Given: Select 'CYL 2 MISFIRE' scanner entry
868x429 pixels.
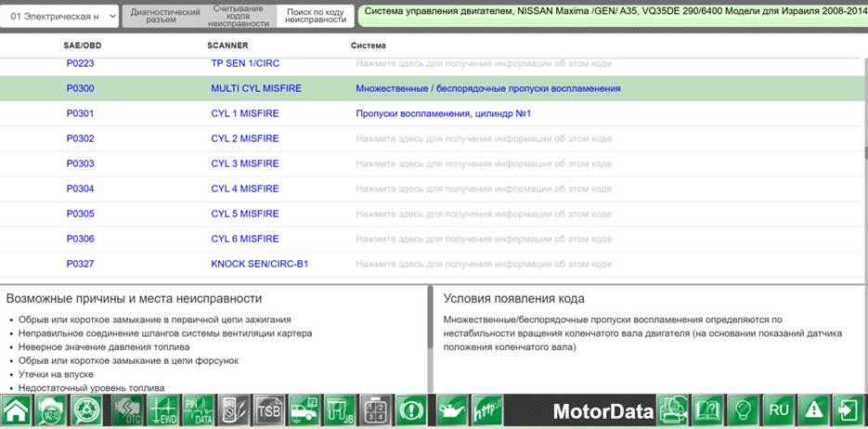Looking at the screenshot, I should [245, 138].
